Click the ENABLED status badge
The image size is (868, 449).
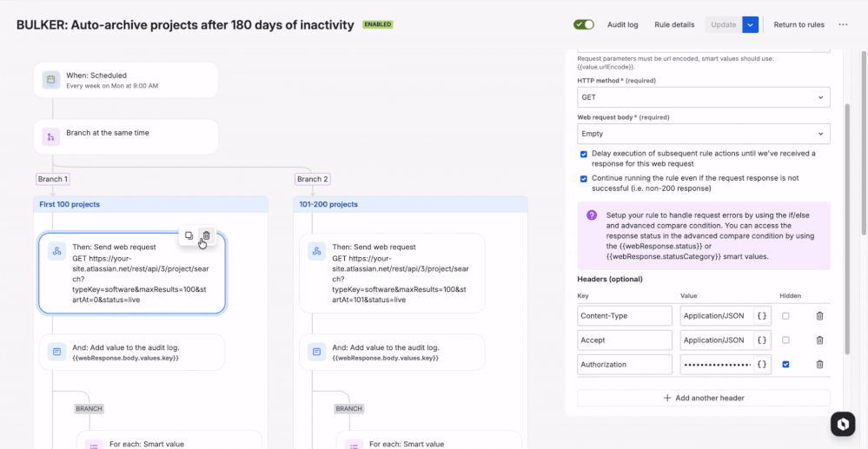point(378,24)
